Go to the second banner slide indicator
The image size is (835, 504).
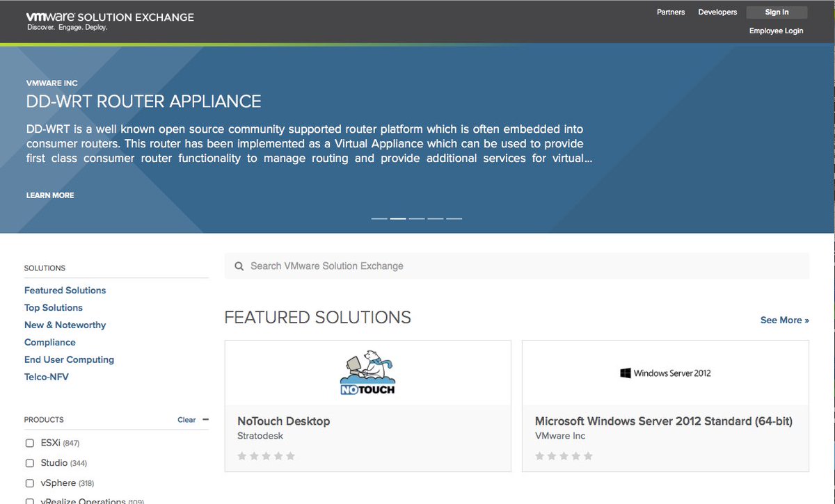(x=398, y=218)
